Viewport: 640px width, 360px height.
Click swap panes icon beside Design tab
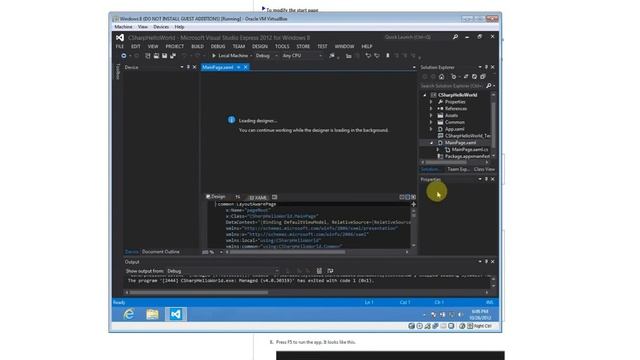coord(238,197)
